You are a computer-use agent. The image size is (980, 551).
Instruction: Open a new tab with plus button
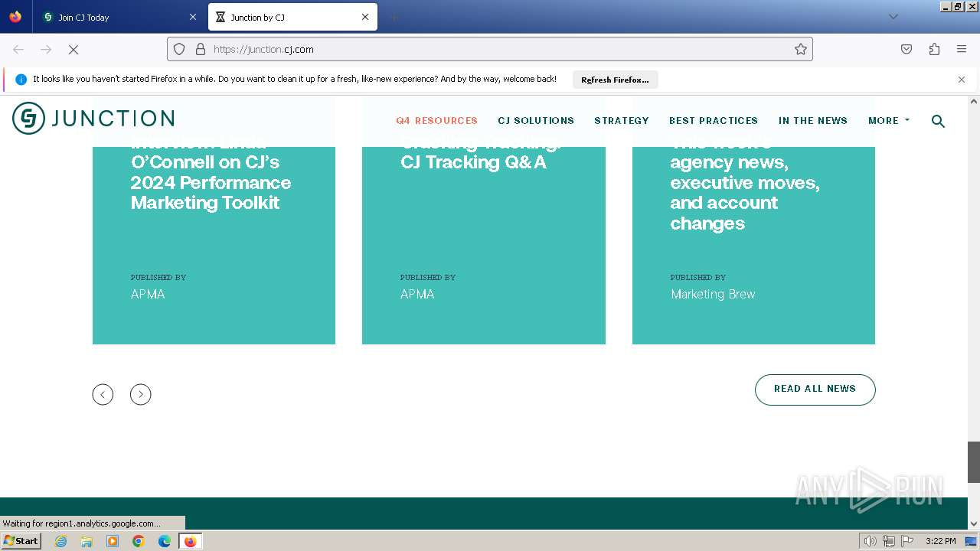point(394,17)
